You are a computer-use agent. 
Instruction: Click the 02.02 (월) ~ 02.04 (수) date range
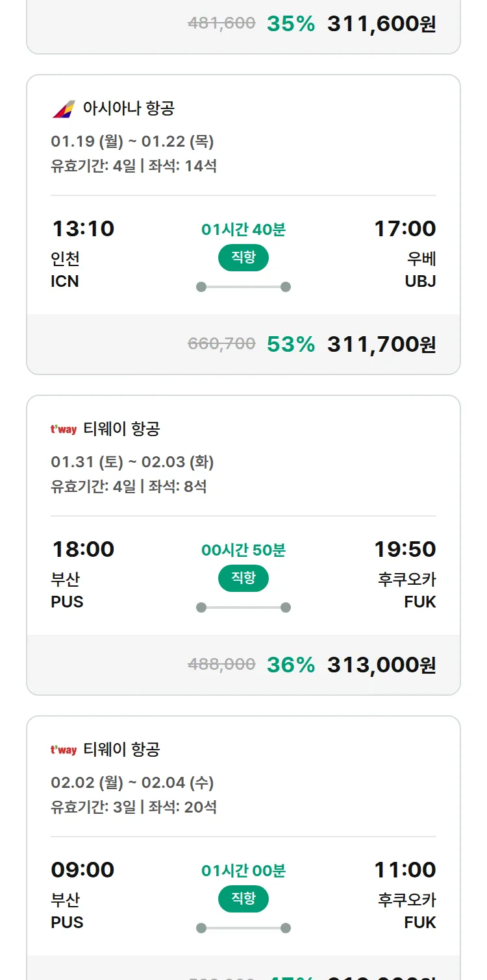coord(132,783)
